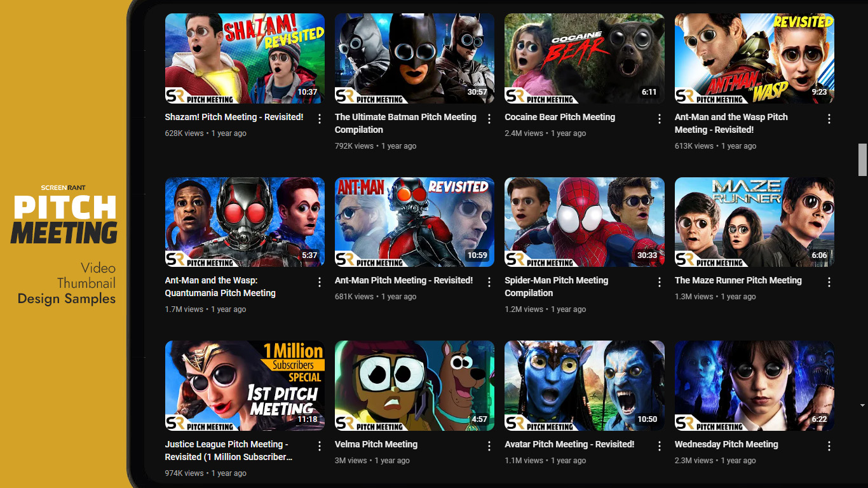The image size is (868, 488).
Task: Open options for Avatar Pitch Meeting Revisited
Action: pyautogui.click(x=660, y=446)
